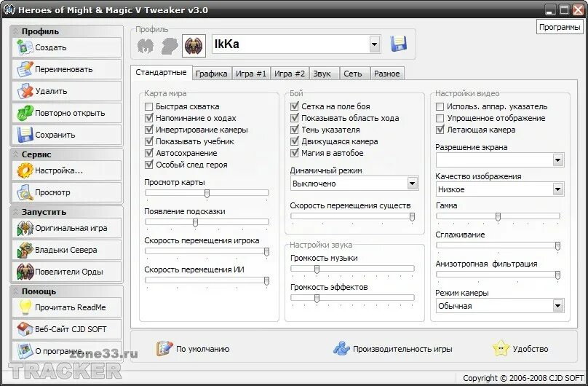Collapse the Помощь sidebar section
Screen dimensions: 588x386
[x=16, y=291]
